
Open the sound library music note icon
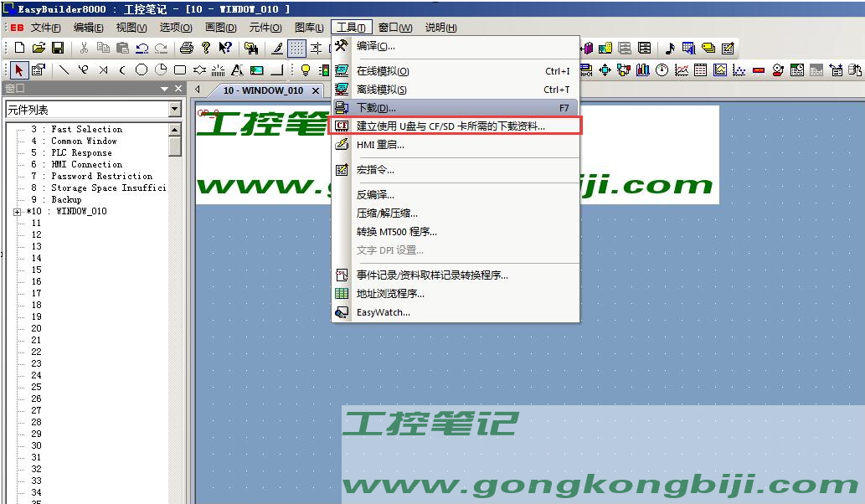pos(670,48)
